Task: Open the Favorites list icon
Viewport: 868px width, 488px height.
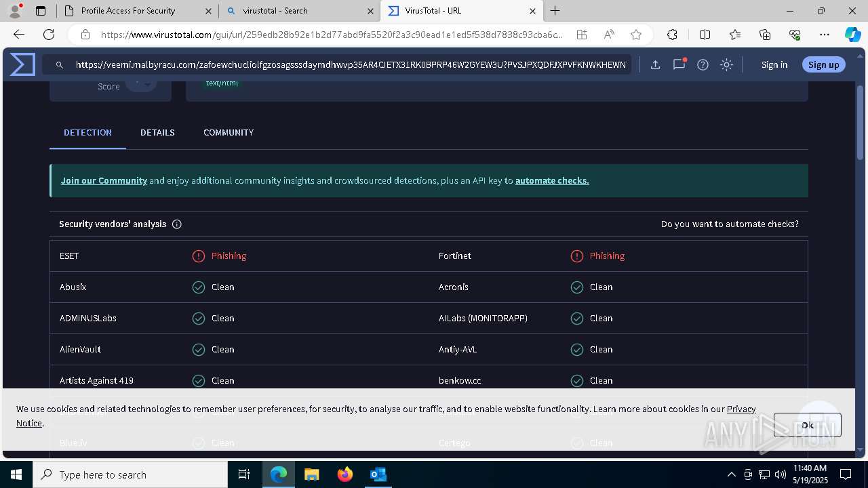Action: (x=735, y=35)
